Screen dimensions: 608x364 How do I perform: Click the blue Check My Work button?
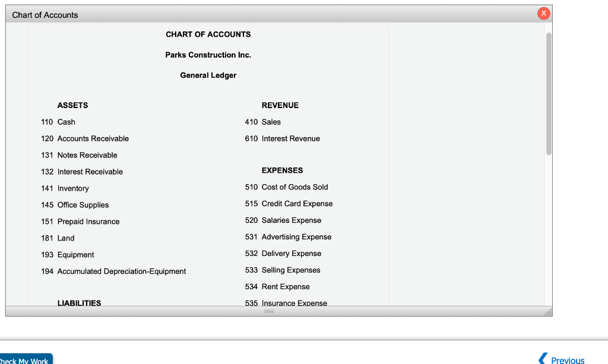pos(25,359)
